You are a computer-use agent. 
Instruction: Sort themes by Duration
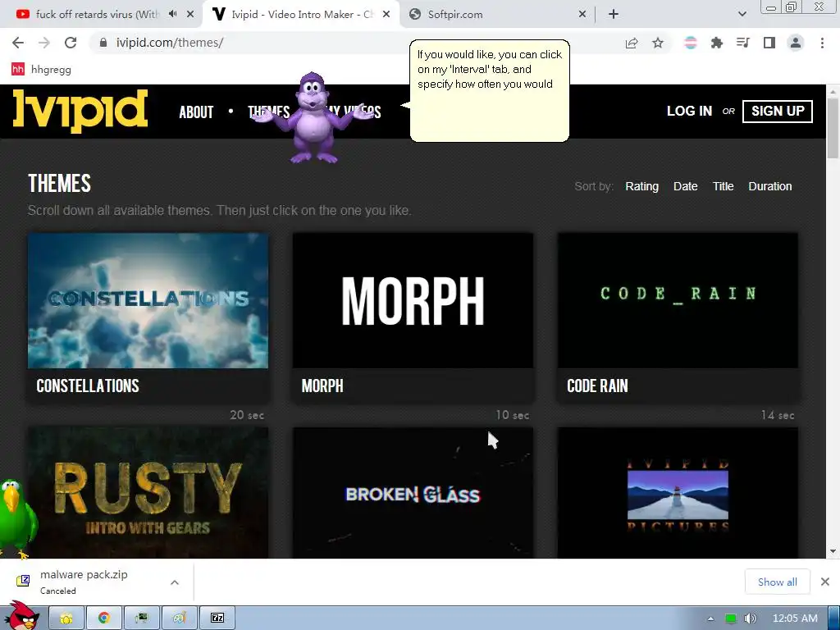point(769,186)
